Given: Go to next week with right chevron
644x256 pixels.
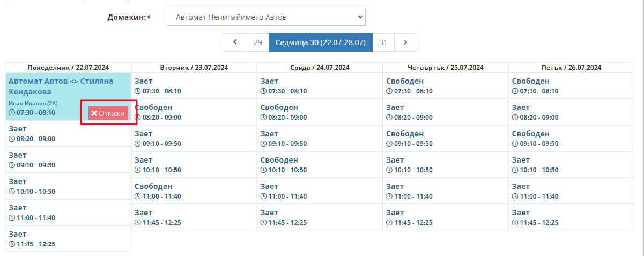Looking at the screenshot, I should coord(405,42).
